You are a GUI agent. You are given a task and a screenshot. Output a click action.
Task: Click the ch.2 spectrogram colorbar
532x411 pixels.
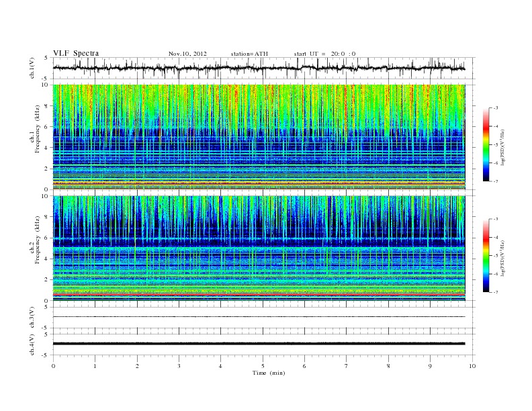coord(486,256)
